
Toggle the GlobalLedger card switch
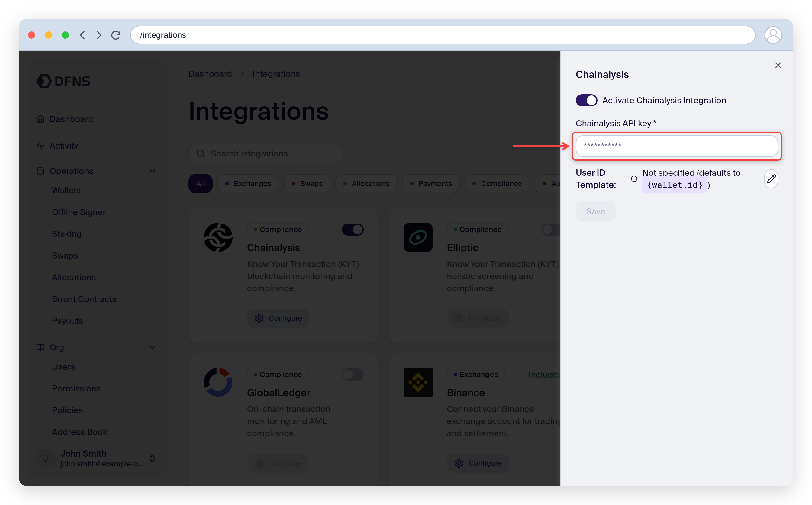click(x=353, y=375)
